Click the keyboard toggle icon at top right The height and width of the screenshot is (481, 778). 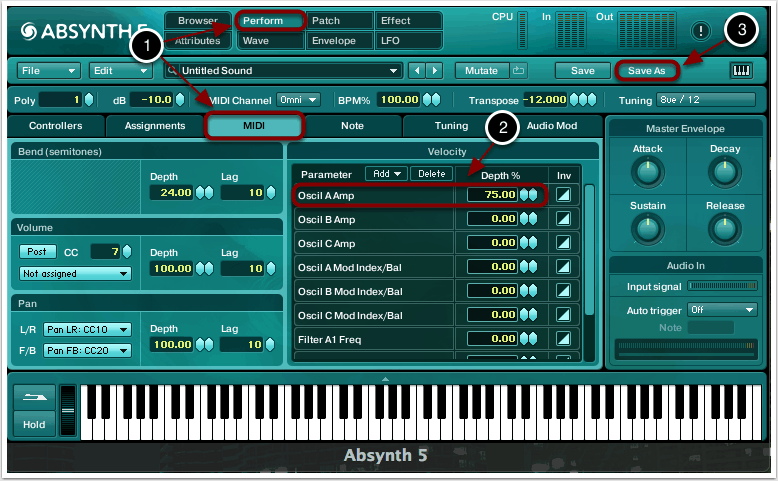[x=741, y=71]
